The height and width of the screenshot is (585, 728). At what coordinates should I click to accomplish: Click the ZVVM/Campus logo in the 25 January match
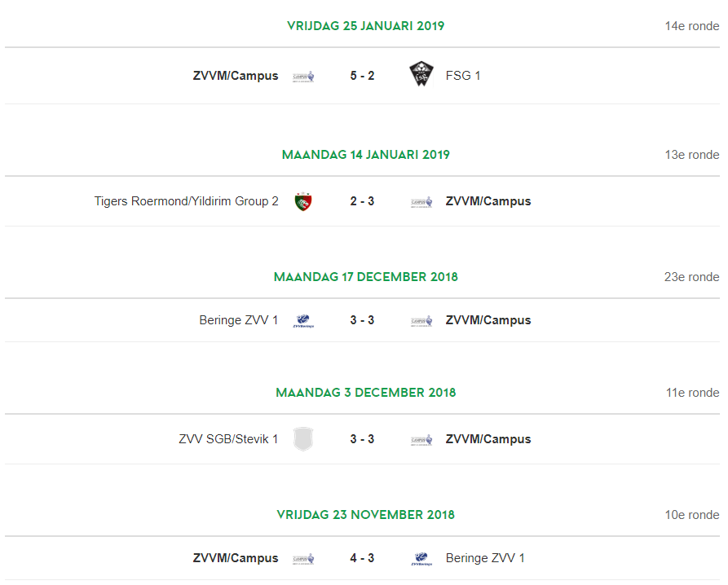click(303, 76)
